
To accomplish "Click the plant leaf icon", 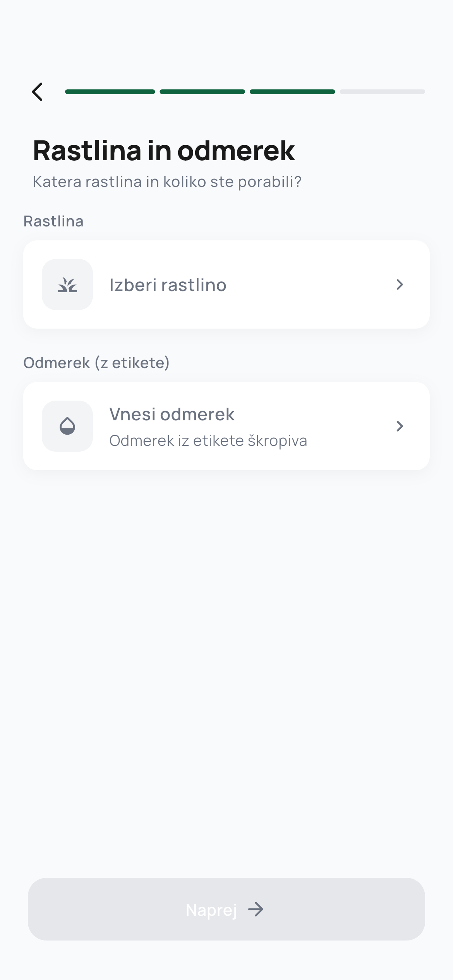I will tap(67, 285).
